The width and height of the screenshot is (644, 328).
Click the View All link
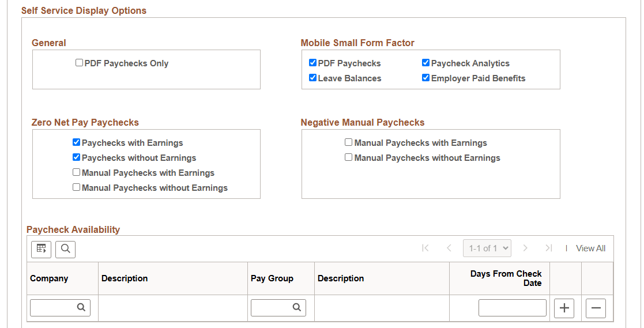590,248
